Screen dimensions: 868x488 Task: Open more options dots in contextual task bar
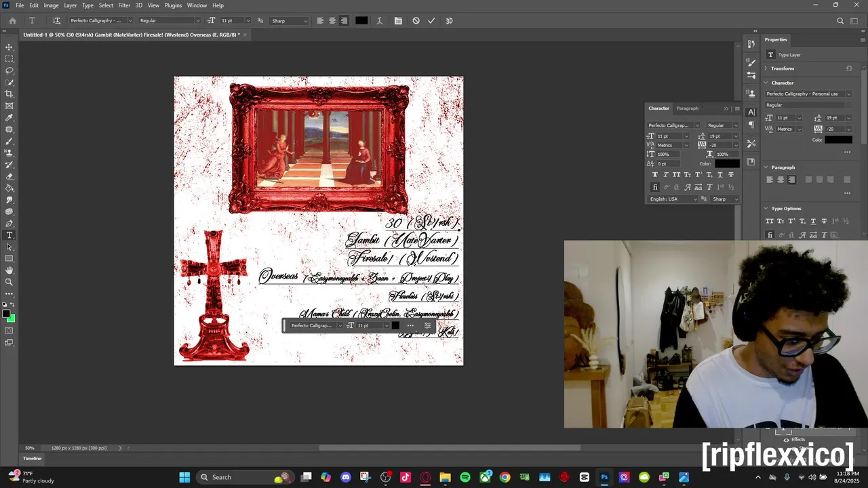(410, 325)
